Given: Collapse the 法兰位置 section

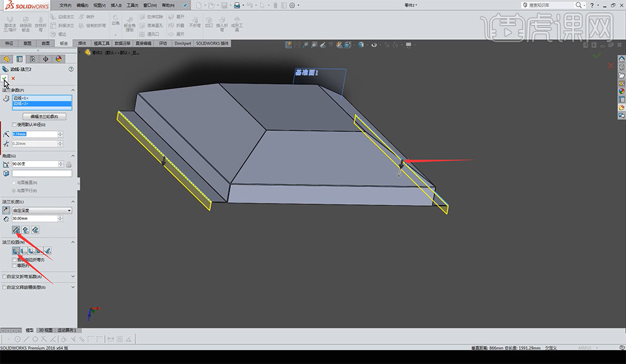Looking at the screenshot, I should (72, 242).
